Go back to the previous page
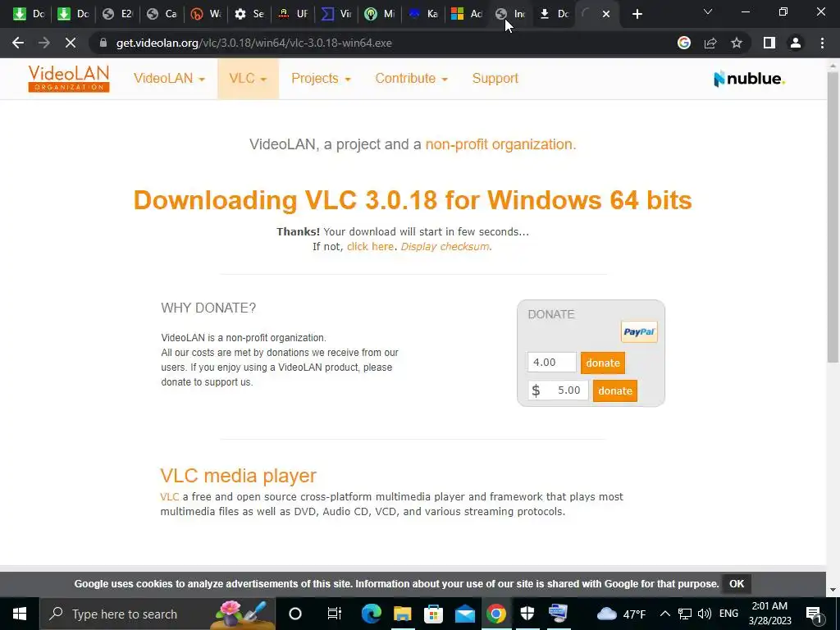 coord(18,43)
